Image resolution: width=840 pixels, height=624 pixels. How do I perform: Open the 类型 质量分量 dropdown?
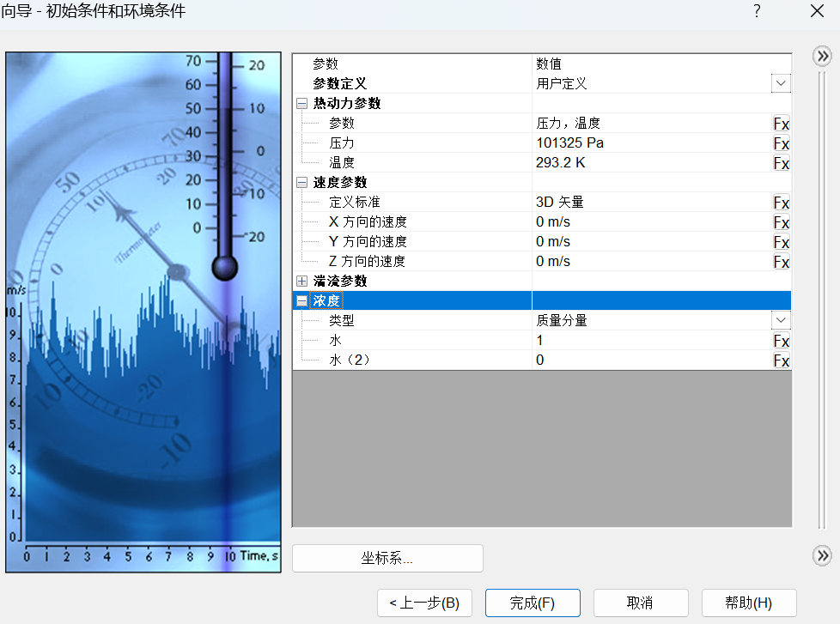(780, 320)
